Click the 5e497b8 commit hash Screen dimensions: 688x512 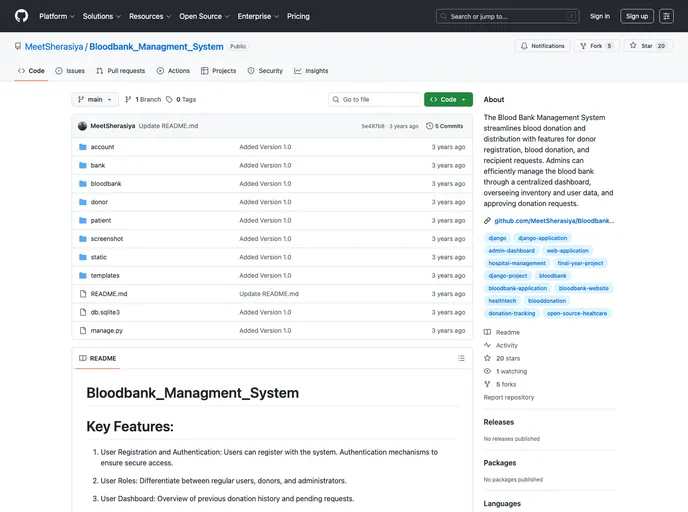click(373, 126)
